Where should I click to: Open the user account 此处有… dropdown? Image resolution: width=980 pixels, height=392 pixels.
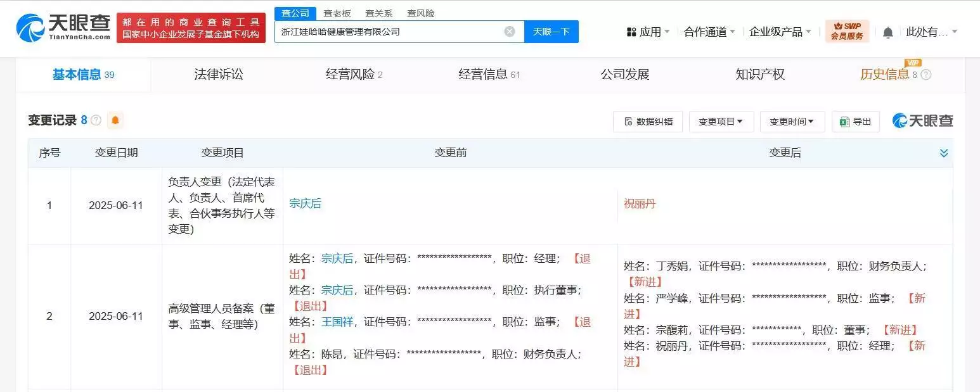coord(932,32)
